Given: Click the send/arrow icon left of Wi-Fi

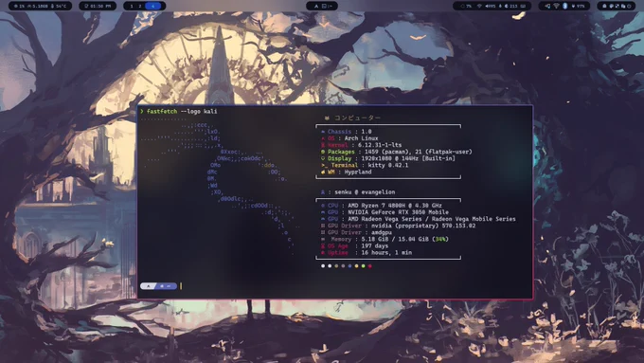Looking at the screenshot, I should click(547, 6).
